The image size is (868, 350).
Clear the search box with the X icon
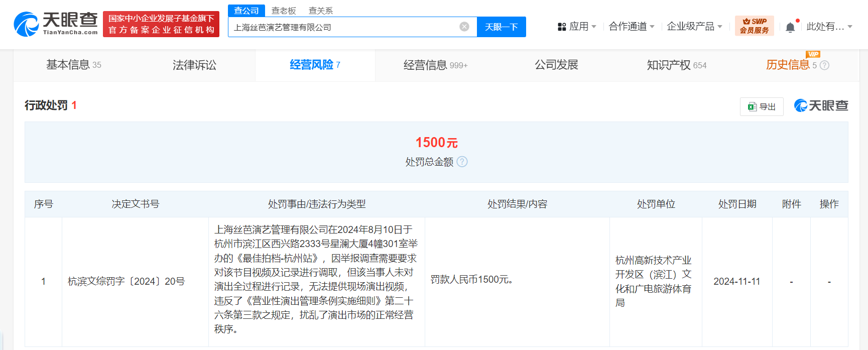[x=464, y=27]
